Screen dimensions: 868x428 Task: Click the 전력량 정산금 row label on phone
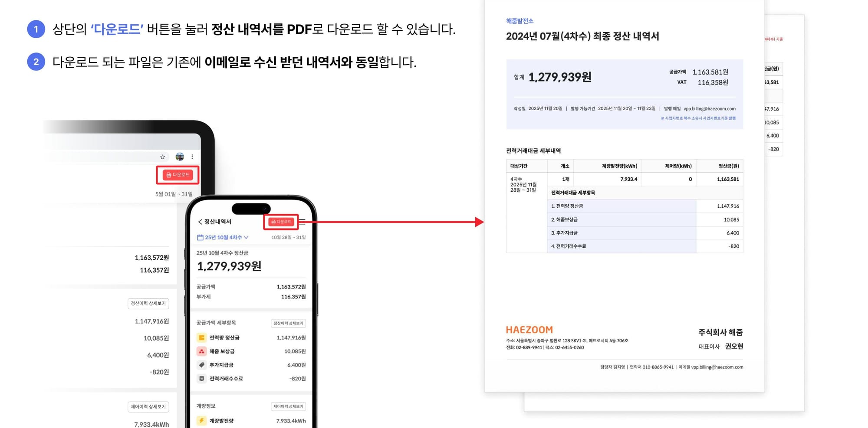click(x=224, y=338)
